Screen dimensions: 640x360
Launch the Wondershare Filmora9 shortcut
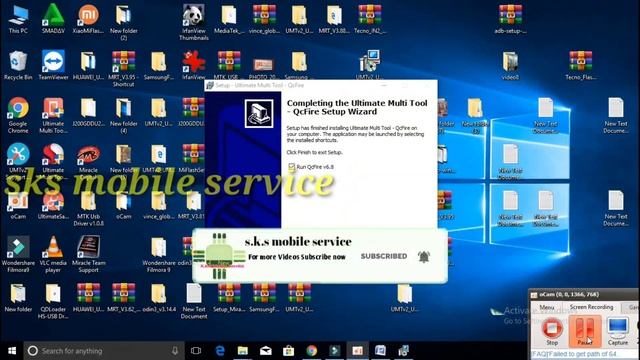click(18, 254)
